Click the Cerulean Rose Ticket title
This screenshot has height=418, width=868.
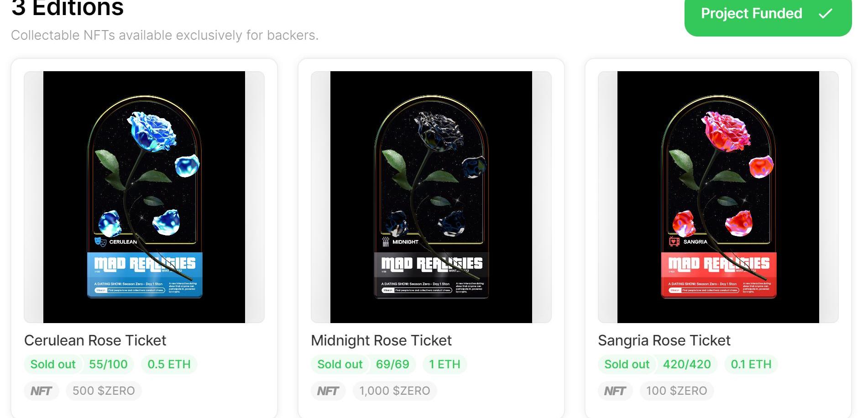click(95, 340)
